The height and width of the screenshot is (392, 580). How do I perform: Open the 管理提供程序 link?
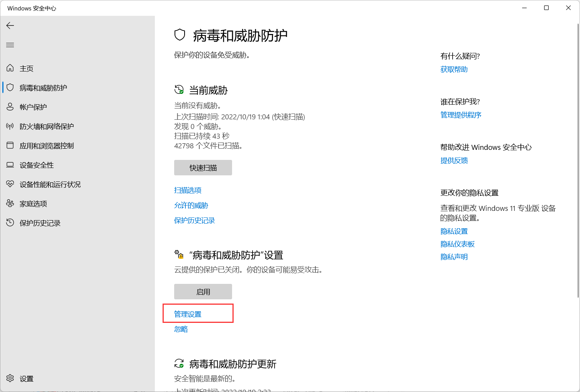[x=461, y=115]
